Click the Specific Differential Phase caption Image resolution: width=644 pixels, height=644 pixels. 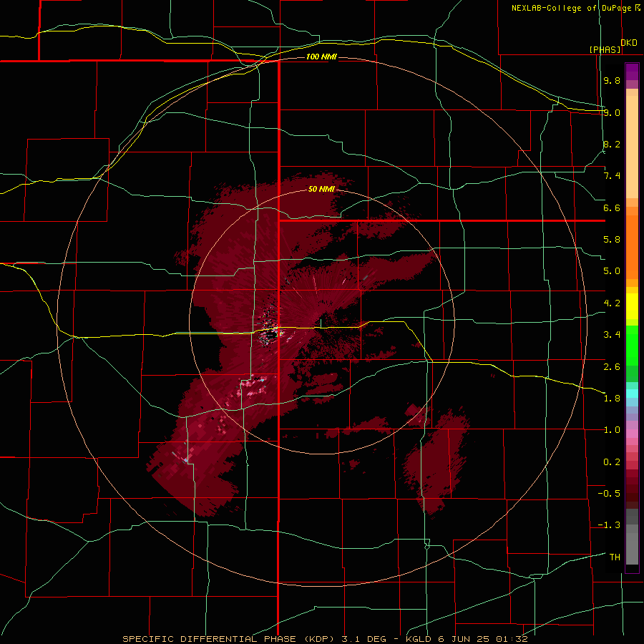tap(325, 639)
